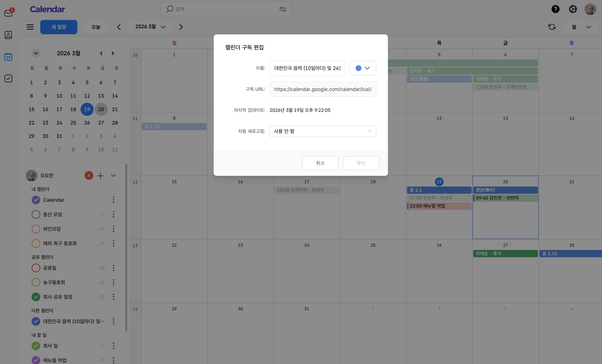Click the search filter options icon
Screen dimensions: 602x364
(282, 9)
